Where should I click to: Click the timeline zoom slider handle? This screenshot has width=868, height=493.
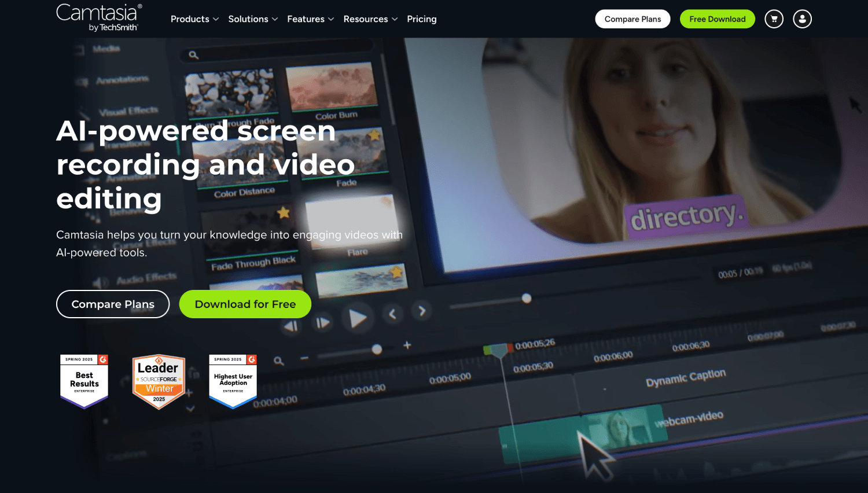coord(377,349)
